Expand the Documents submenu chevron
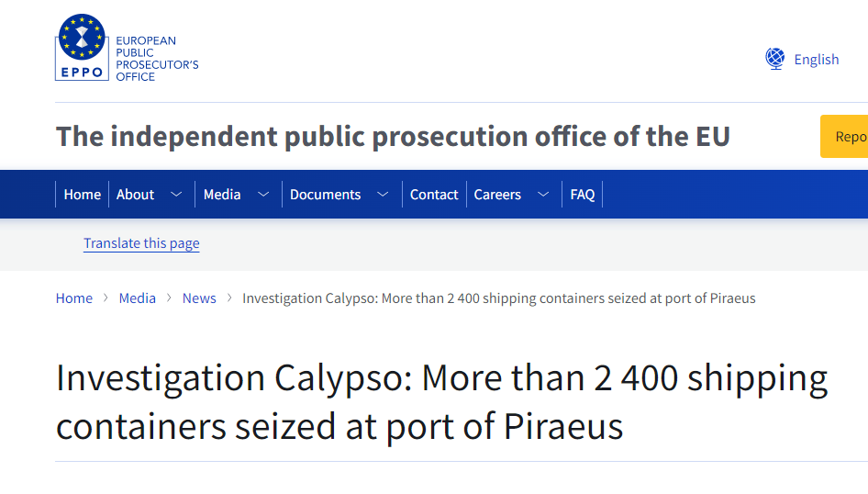Image resolution: width=868 pixels, height=494 pixels. click(384, 195)
